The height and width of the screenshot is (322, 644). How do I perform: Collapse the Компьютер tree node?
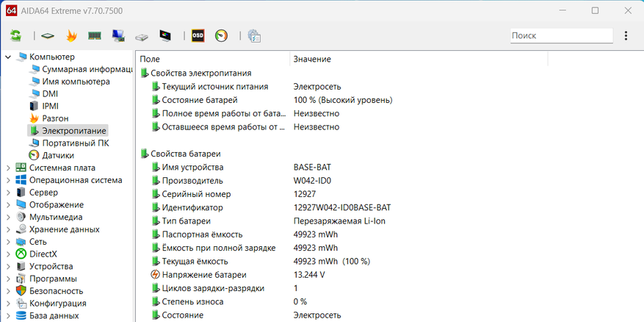tap(8, 57)
